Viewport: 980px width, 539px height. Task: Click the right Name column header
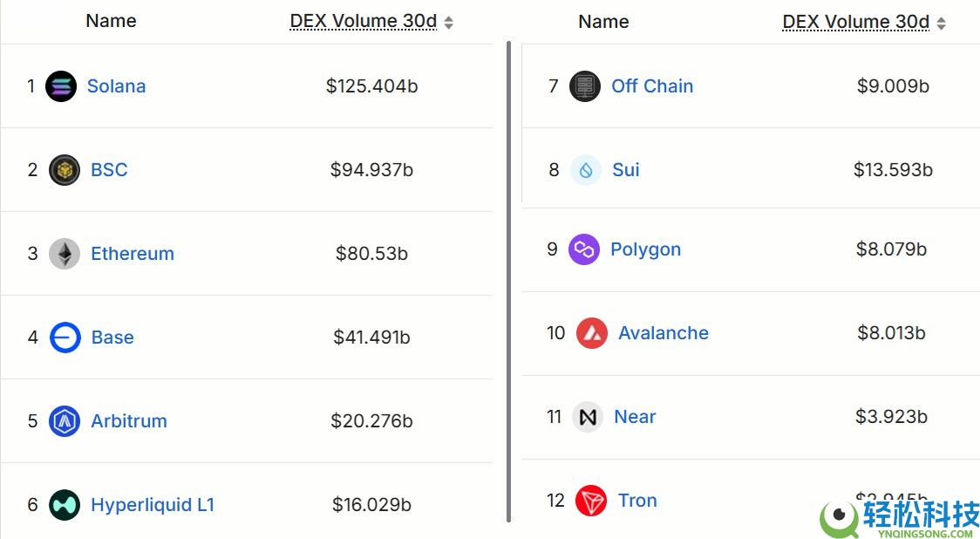(x=603, y=21)
